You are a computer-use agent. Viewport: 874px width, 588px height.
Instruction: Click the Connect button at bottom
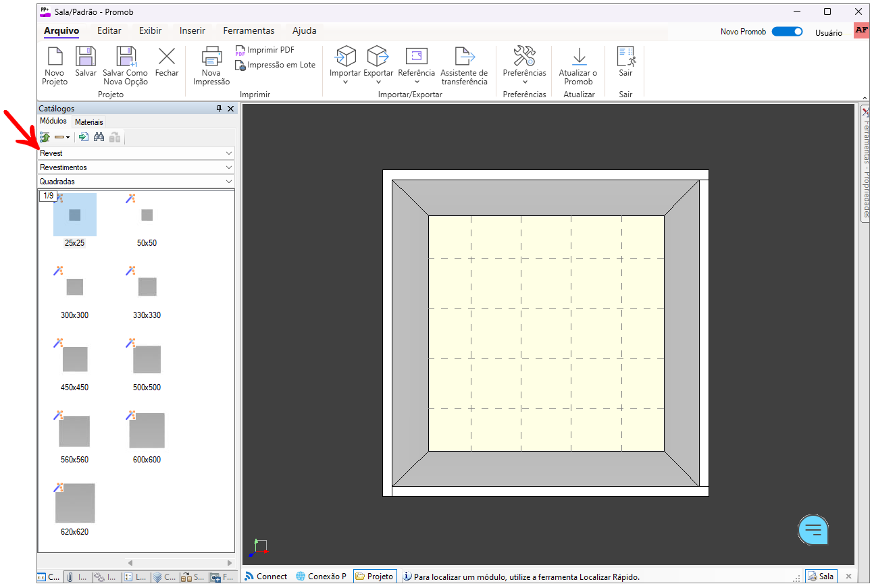[x=266, y=577]
